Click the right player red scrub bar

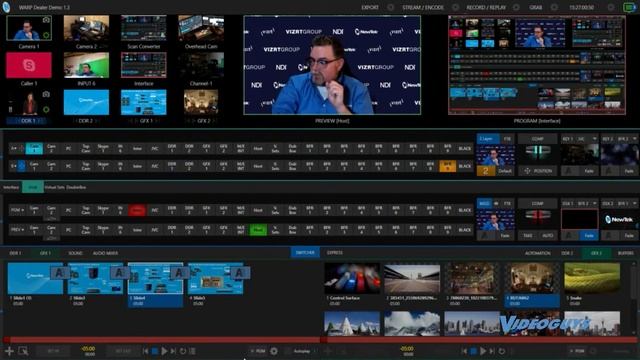(478, 340)
